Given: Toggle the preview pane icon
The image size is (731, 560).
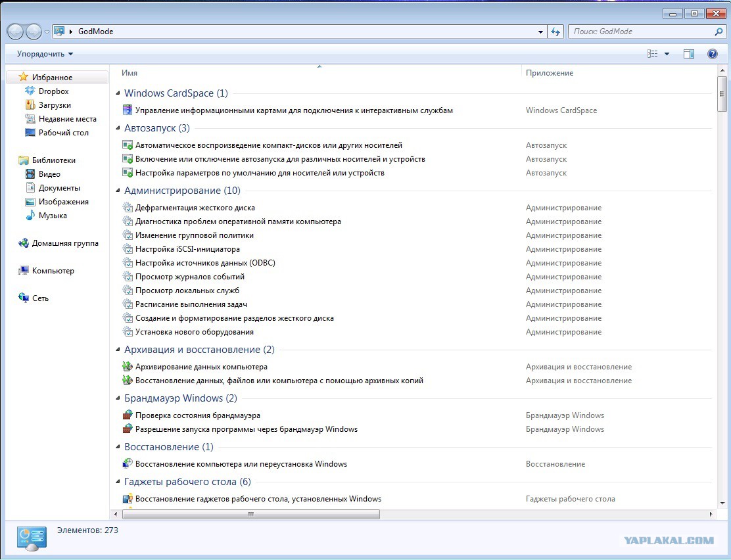Looking at the screenshot, I should [x=688, y=54].
